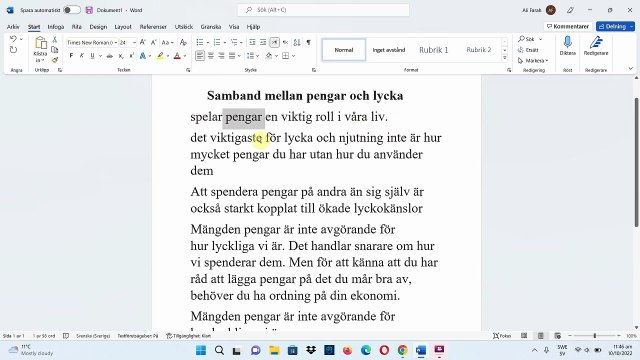Screen dimensions: 640x360
Task: Start dictation with the Diktera microphone
Action: 567,45
